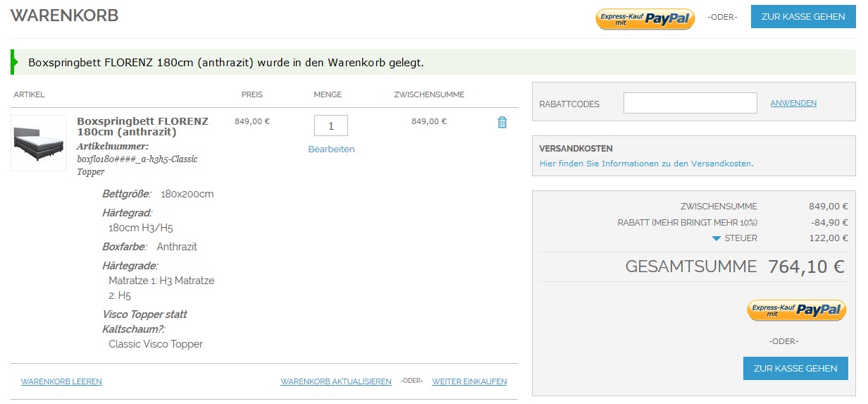Image resolution: width=868 pixels, height=404 pixels.
Task: Click Warenkorb Aktualisieren link
Action: (x=336, y=381)
